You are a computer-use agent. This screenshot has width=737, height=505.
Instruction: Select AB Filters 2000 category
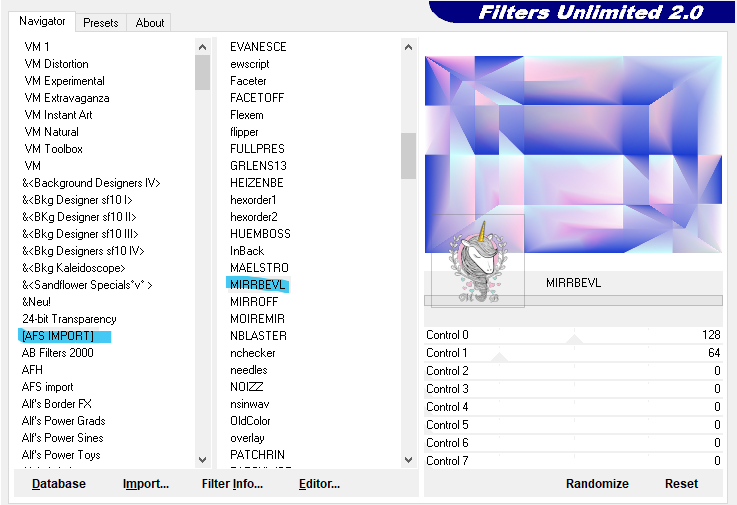pos(57,353)
